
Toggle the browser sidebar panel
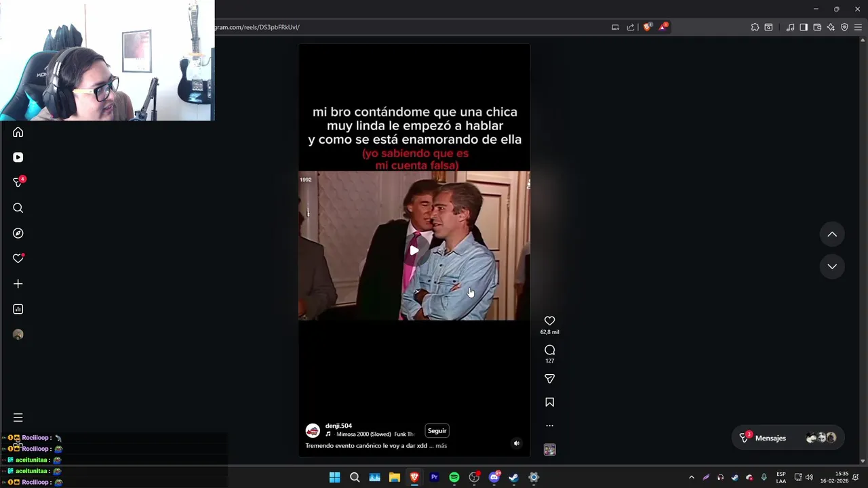coord(804,27)
